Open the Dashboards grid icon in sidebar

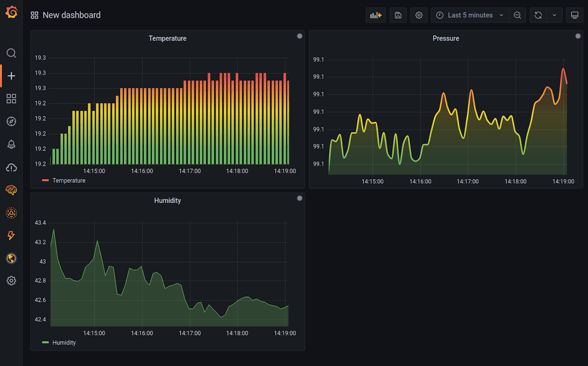tap(11, 99)
